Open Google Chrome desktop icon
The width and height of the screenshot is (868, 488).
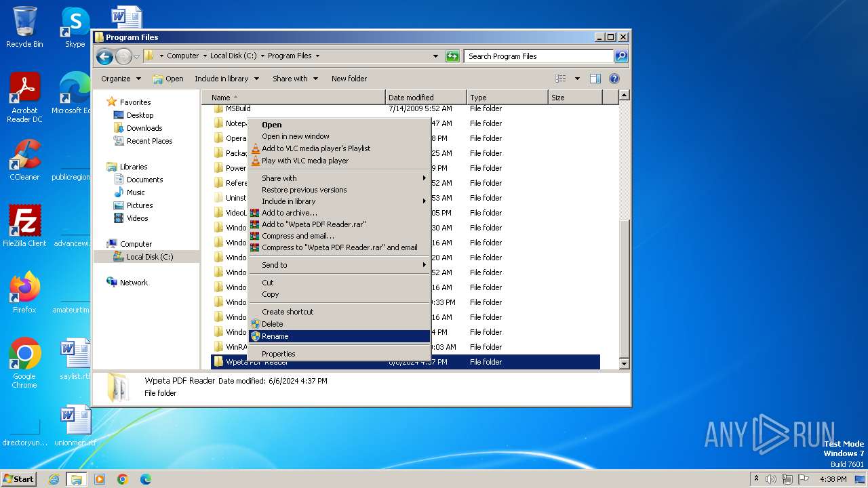tap(24, 363)
